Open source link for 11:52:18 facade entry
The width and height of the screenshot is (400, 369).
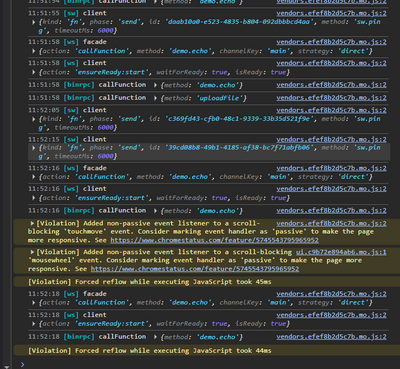331,294
